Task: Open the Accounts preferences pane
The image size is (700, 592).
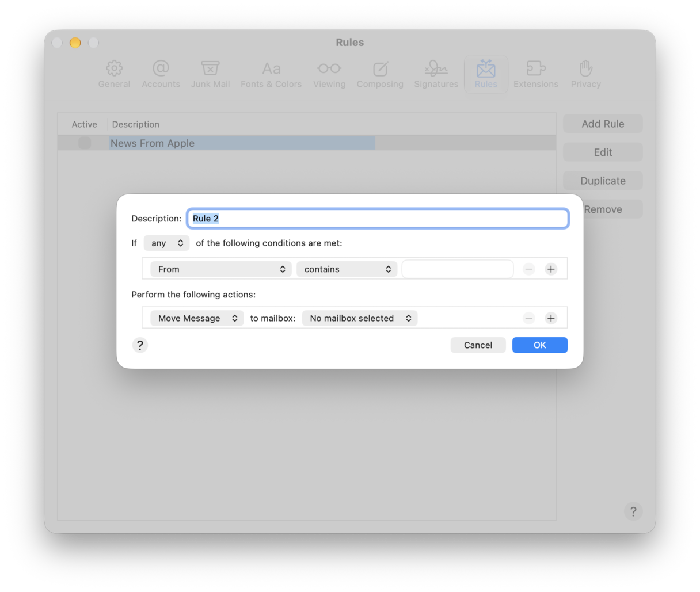Action: click(x=161, y=74)
